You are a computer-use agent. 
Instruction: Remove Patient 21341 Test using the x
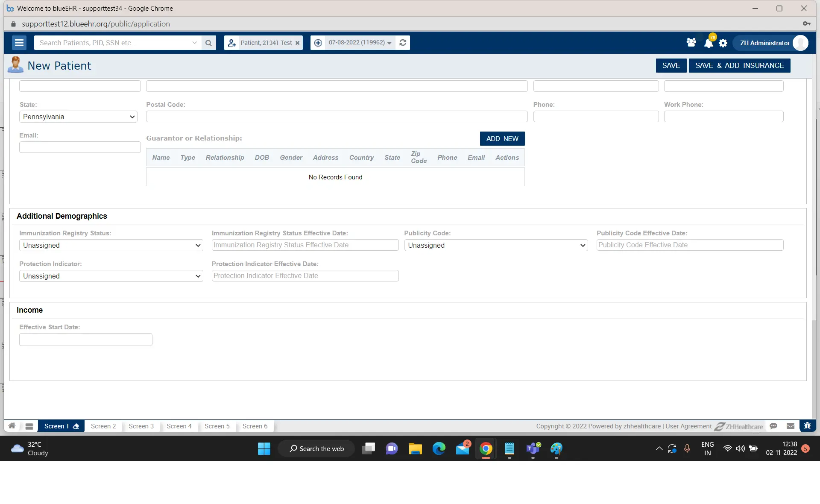coord(298,43)
